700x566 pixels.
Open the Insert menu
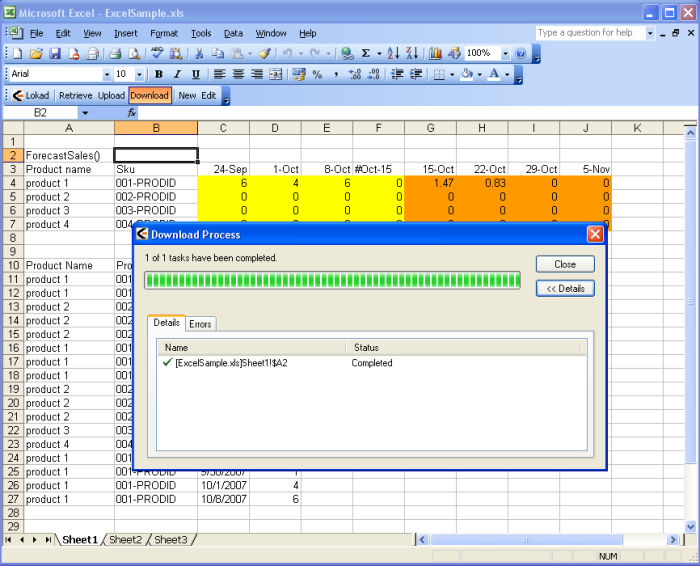pyautogui.click(x=126, y=33)
